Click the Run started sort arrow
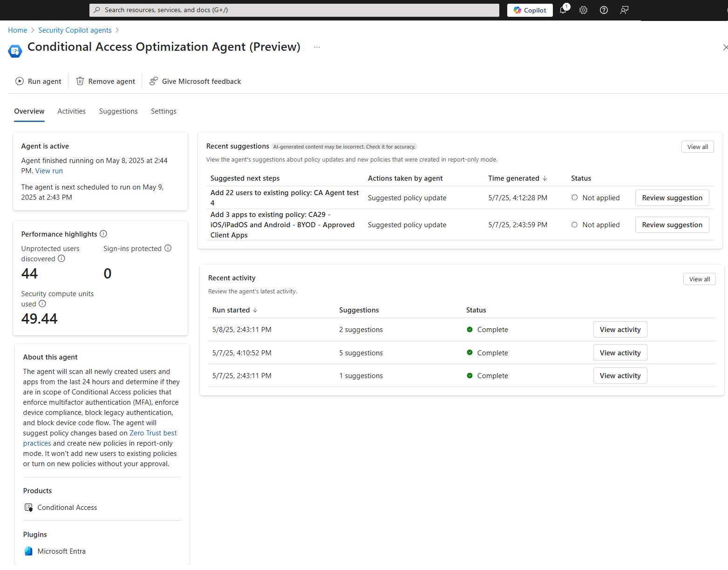Viewport: 728px width, 570px height. tap(255, 310)
